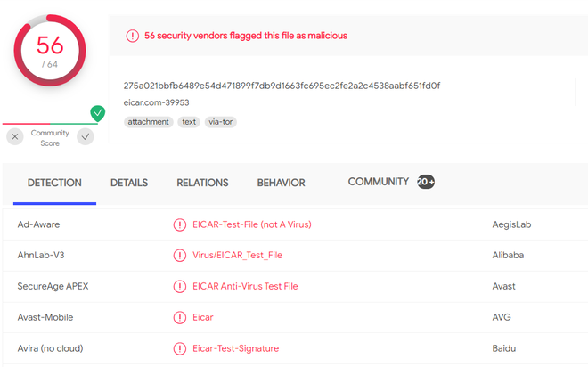Screen dimensions: 588x367
Task: Click the Avast-Mobile Eicar alert icon
Action: (x=180, y=317)
